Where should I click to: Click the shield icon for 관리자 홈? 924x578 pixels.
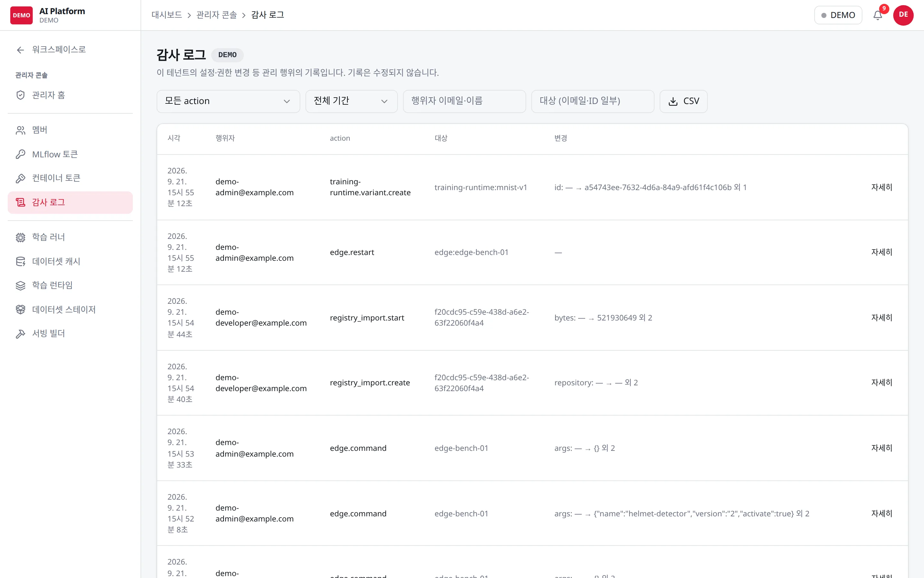21,95
